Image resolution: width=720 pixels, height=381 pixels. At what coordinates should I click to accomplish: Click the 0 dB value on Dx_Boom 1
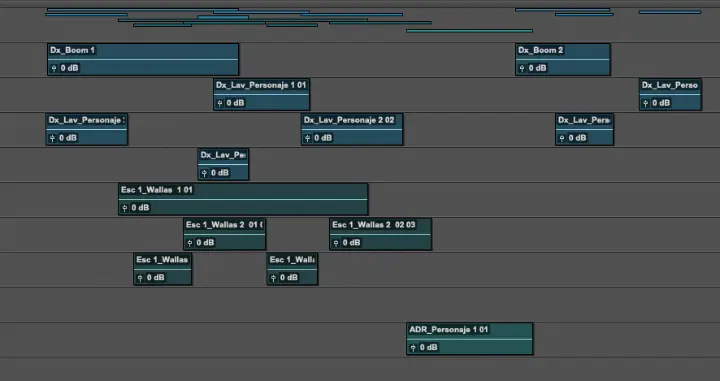[x=69, y=68]
